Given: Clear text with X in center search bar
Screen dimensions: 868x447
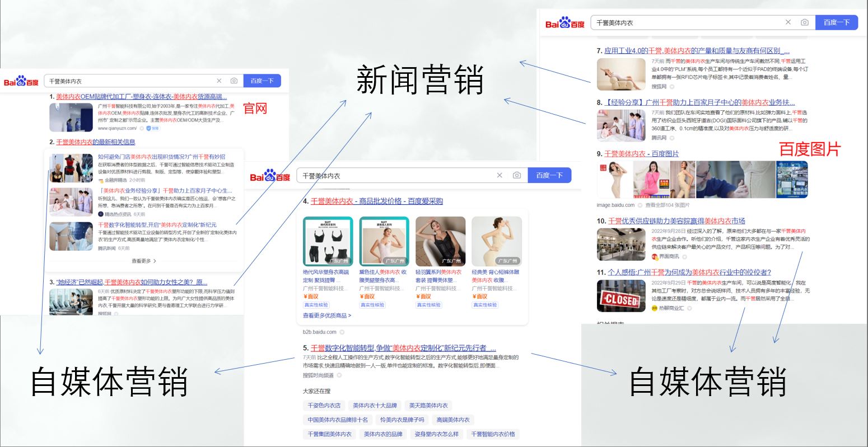Looking at the screenshot, I should 500,175.
